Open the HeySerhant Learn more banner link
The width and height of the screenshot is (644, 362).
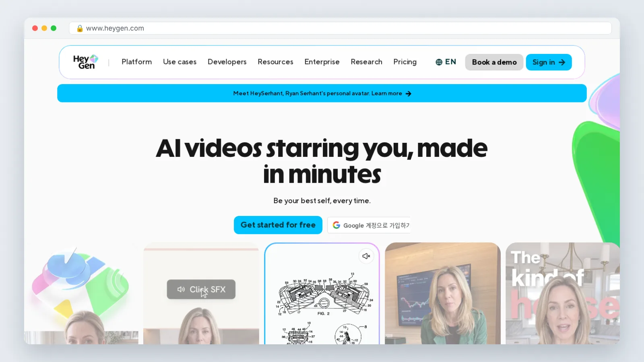[322, 93]
